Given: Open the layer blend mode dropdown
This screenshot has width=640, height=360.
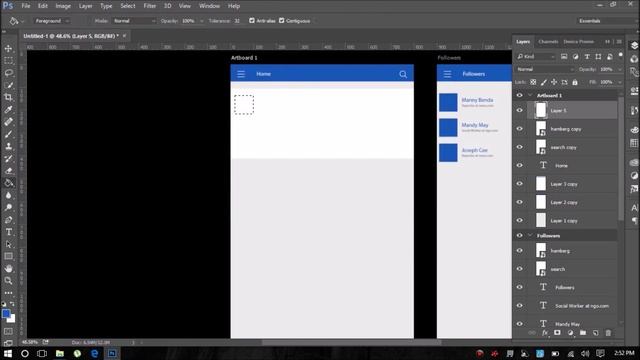Looking at the screenshot, I should click(545, 69).
